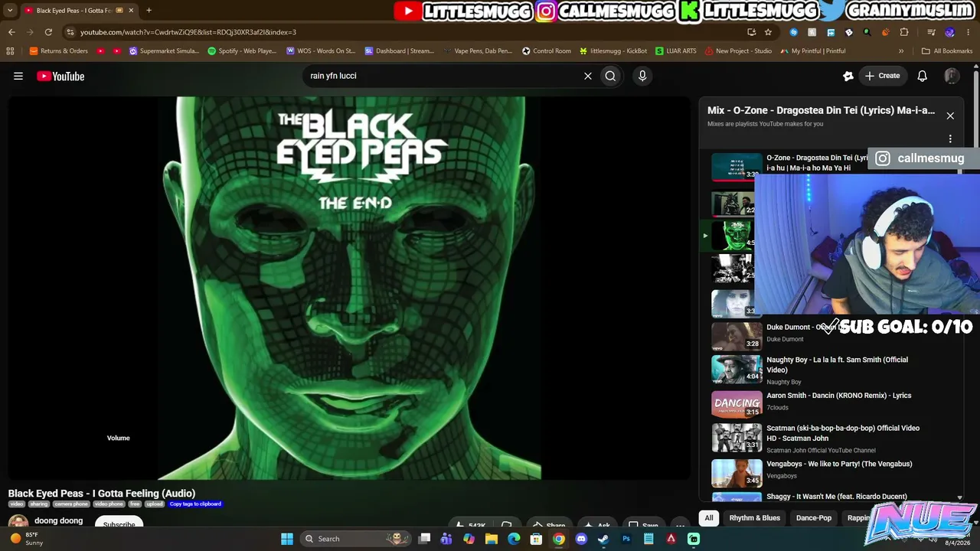Open the Mix playlist options menu
This screenshot has width=980, height=551.
(950, 139)
